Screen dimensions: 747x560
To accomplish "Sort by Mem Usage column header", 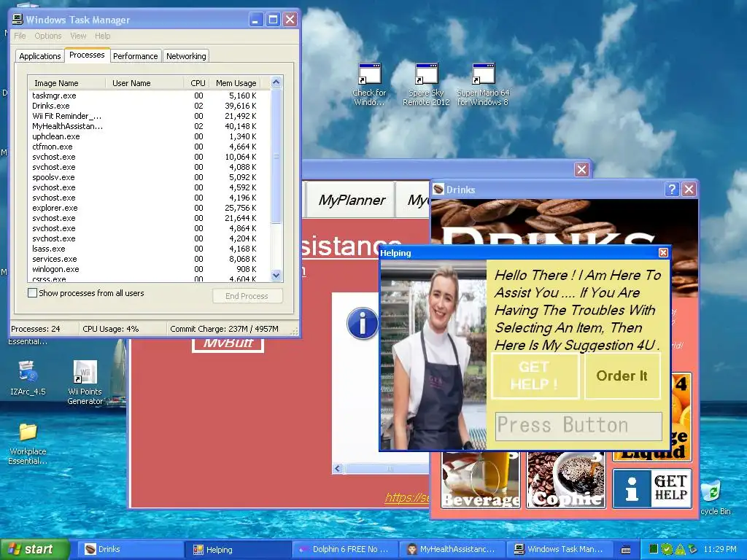I will [x=236, y=83].
